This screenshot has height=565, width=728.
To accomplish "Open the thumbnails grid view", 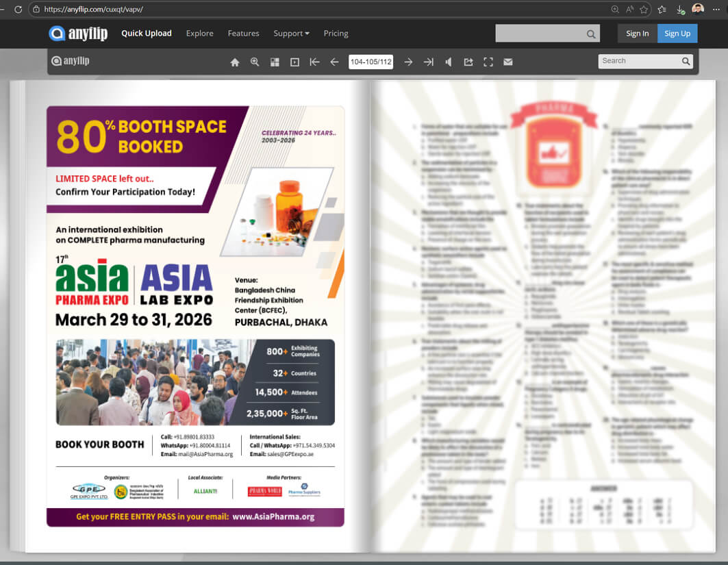I will [x=275, y=62].
